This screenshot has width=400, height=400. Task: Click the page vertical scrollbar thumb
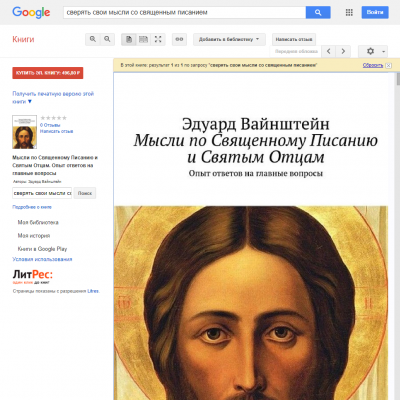tap(398, 79)
